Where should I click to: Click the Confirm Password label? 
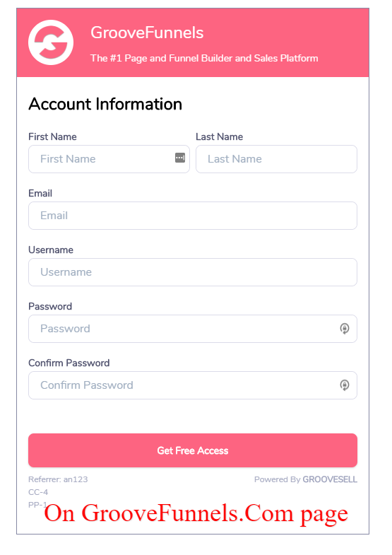pos(69,363)
